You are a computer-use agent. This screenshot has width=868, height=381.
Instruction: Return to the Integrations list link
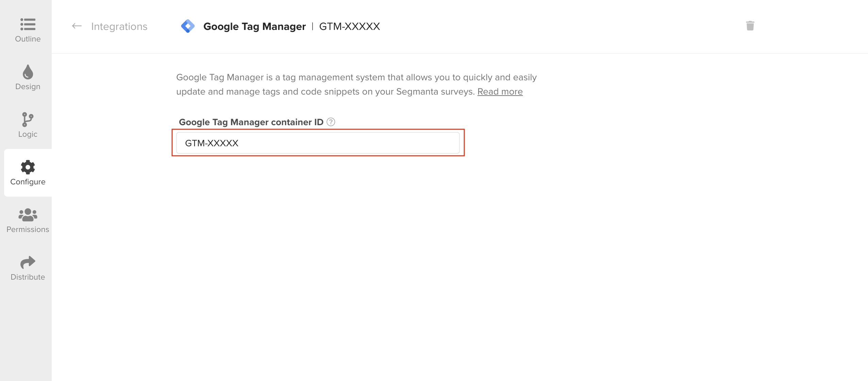119,26
